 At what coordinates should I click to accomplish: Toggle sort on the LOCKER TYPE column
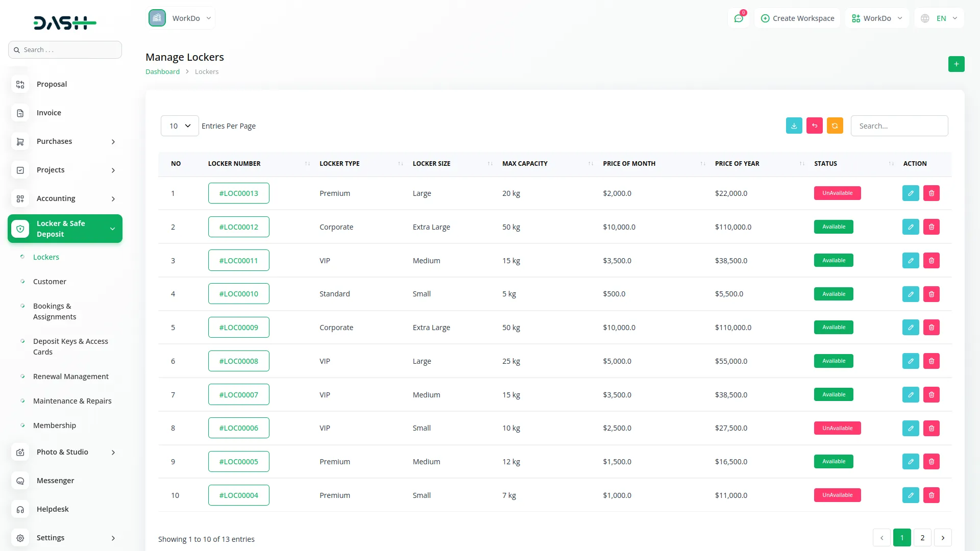(401, 163)
